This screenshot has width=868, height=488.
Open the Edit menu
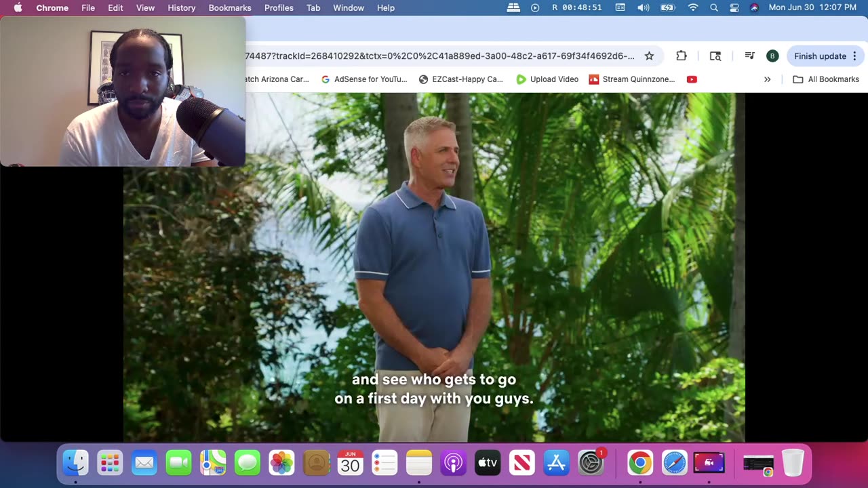pos(115,7)
